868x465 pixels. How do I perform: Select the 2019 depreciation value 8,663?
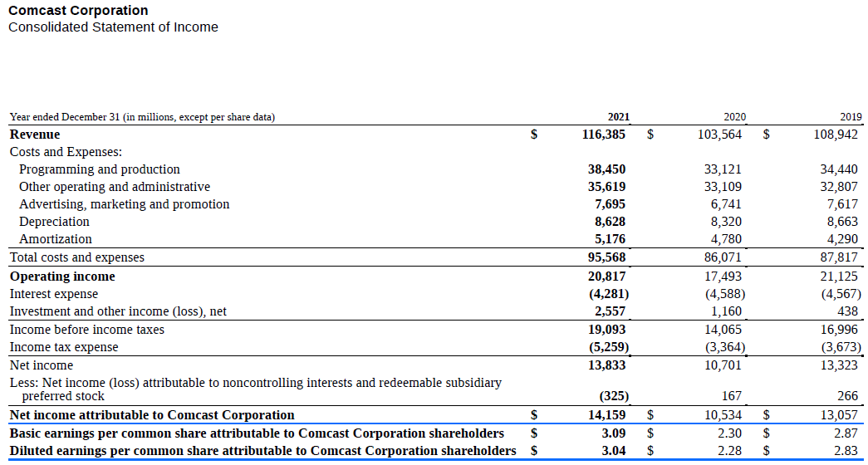click(842, 222)
